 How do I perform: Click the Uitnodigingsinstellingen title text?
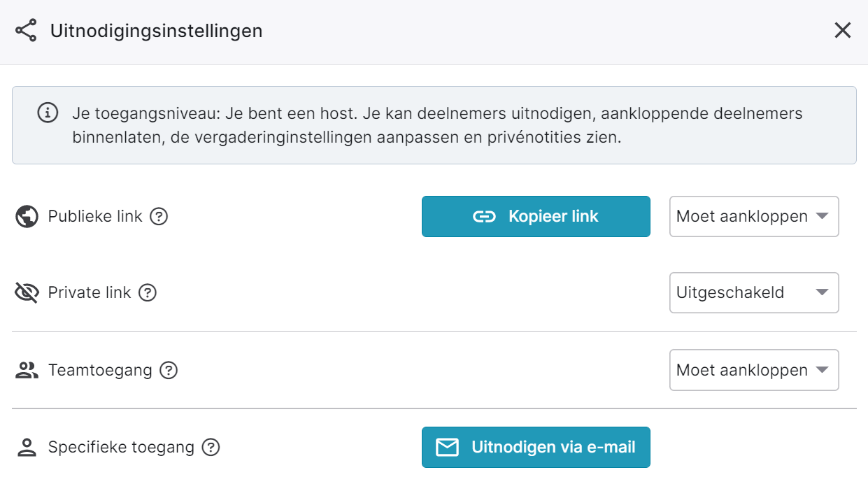pos(156,31)
